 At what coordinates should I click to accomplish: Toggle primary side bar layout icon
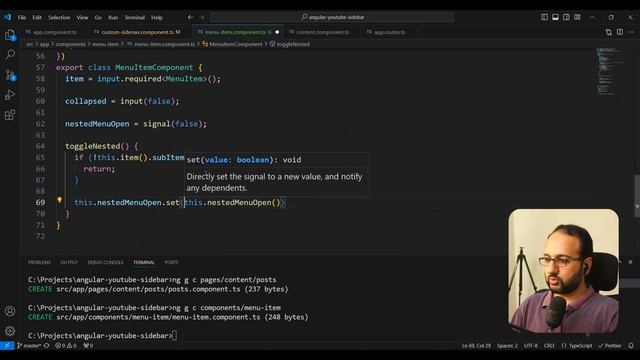[x=544, y=17]
